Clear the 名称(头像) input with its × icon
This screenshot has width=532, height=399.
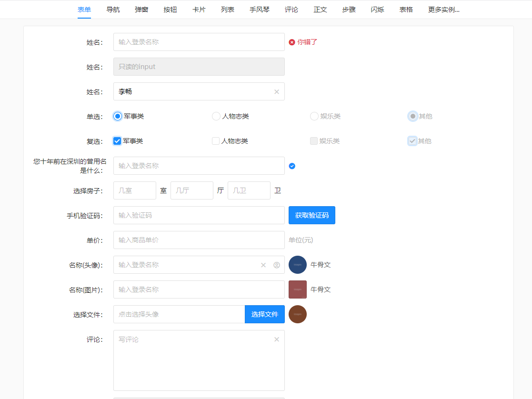point(263,265)
